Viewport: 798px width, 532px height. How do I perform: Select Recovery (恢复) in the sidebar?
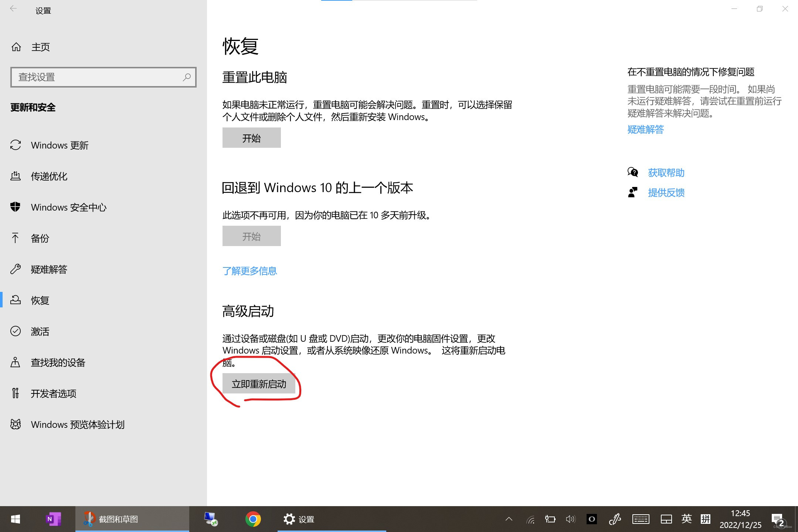point(40,300)
